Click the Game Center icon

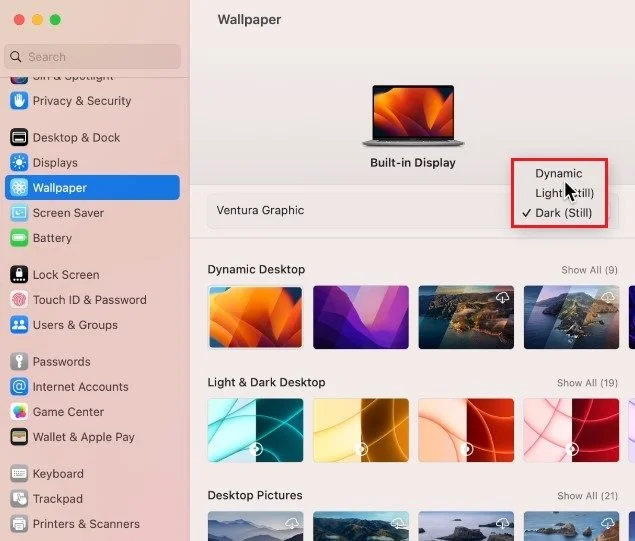(19, 412)
